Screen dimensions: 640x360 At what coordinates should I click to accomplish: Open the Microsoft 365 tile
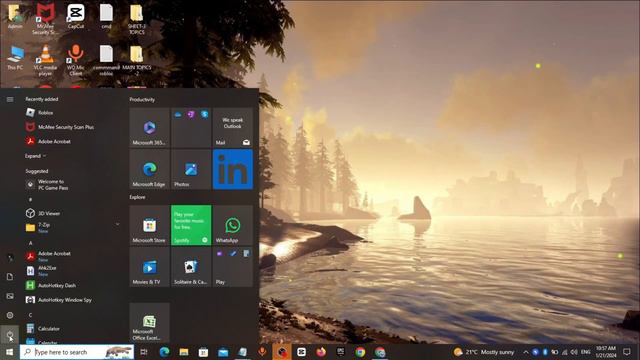point(149,127)
